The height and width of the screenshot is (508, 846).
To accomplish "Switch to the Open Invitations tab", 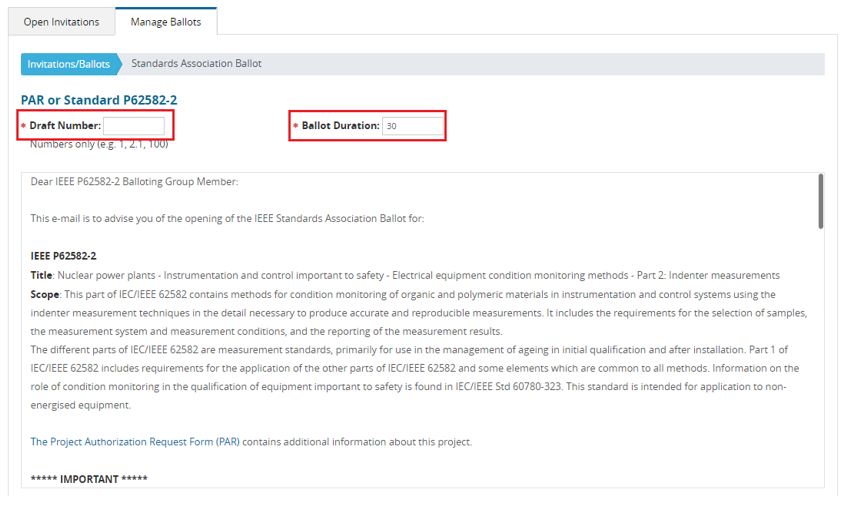I will [x=62, y=22].
